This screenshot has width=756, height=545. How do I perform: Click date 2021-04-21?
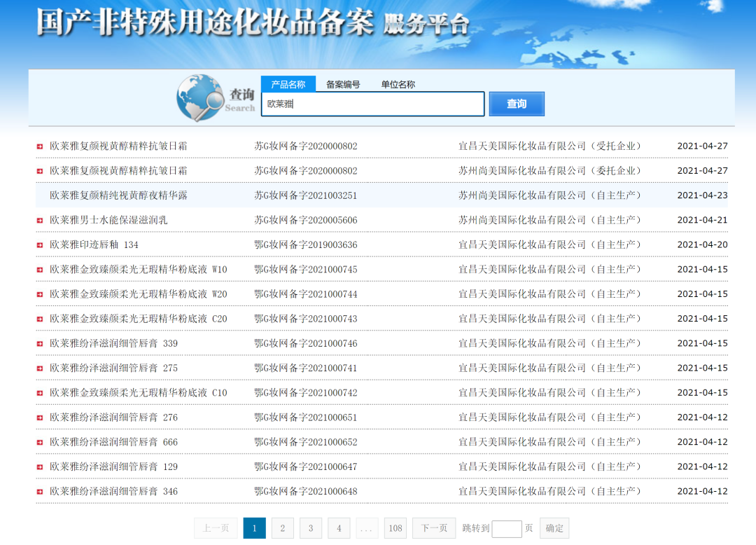pyautogui.click(x=703, y=221)
